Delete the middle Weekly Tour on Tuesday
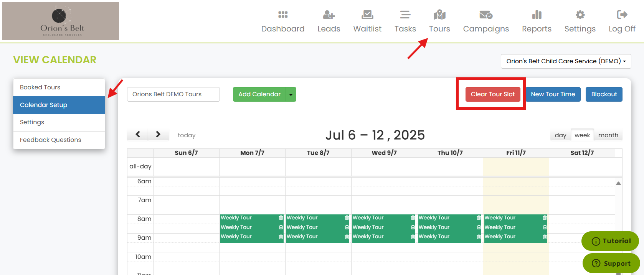Viewport: 644px width, 275px height. click(347, 227)
